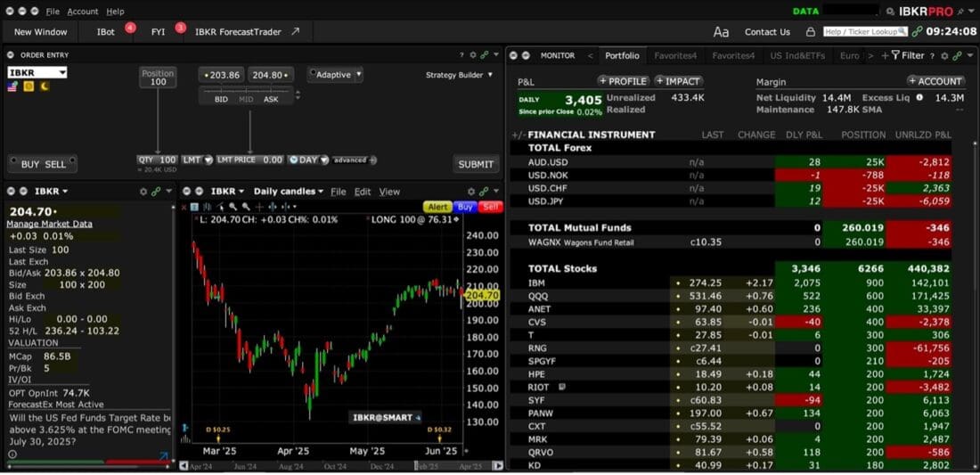Click the yellow Alert button
Viewport: 980px width, 475px height.
pyautogui.click(x=437, y=207)
